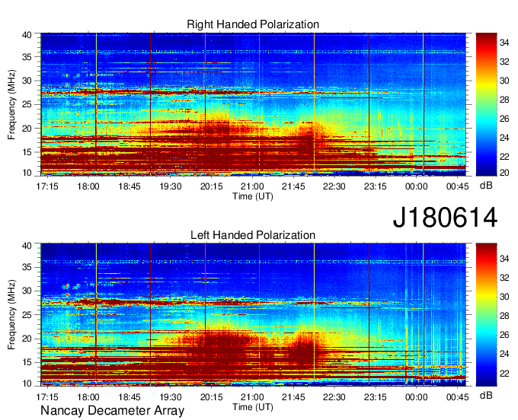Click the "15" frequency tick on the Right Handed plot
Viewport: 518px width, 420px height.
pyautogui.click(x=27, y=152)
